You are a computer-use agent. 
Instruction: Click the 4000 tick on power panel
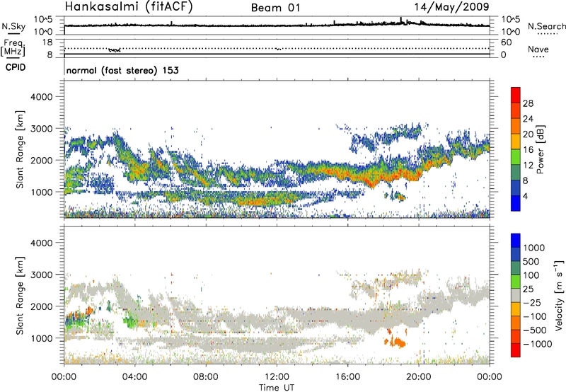pos(42,97)
